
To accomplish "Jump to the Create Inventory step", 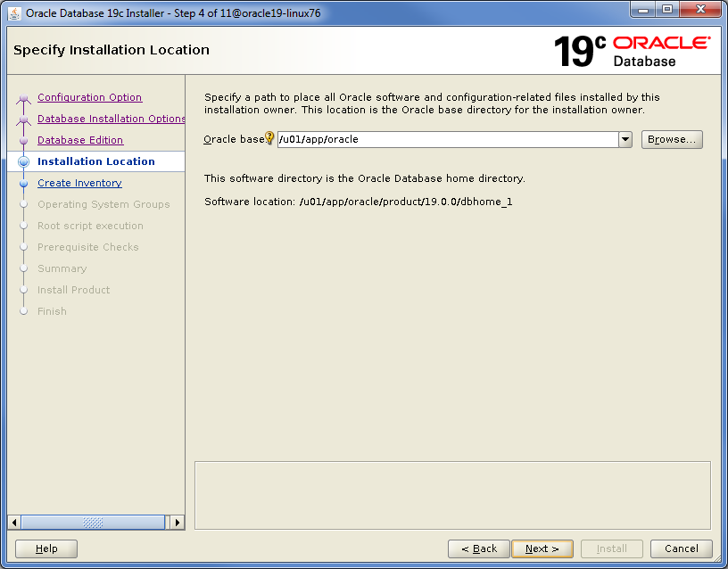I will [79, 183].
